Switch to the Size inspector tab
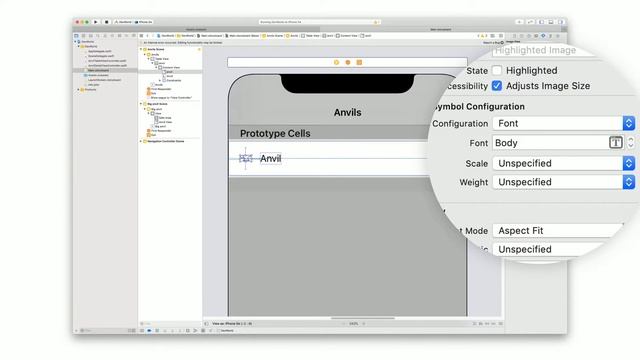The width and height of the screenshot is (640, 360). (x=551, y=36)
